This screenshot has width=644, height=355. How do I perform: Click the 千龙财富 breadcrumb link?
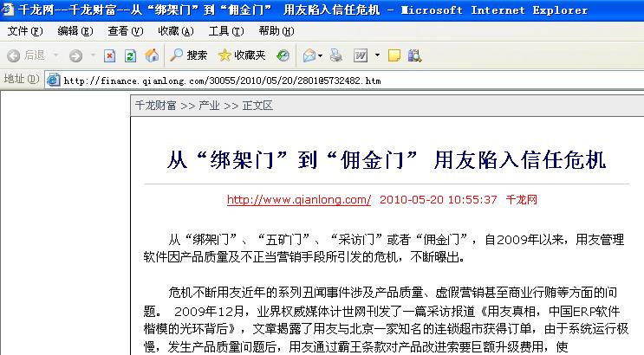point(156,106)
